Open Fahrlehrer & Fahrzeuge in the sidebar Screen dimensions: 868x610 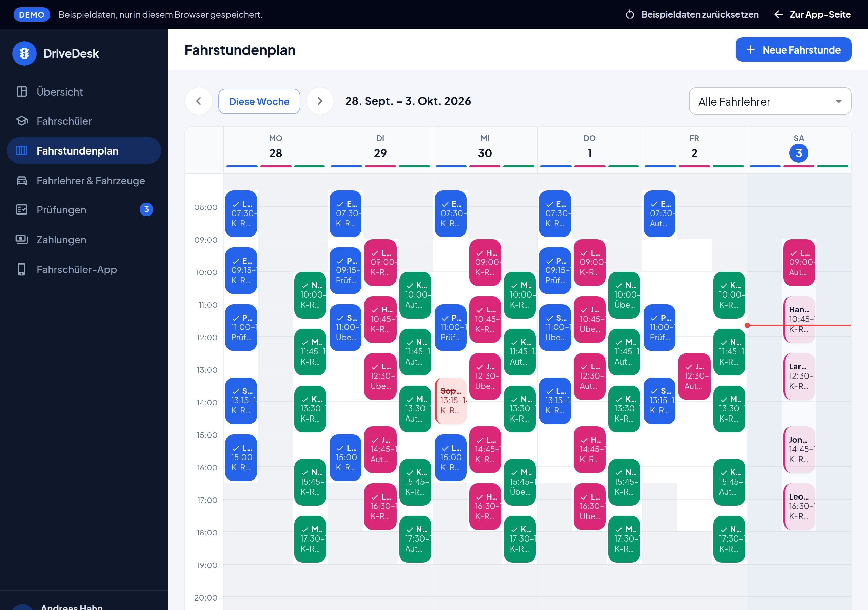(x=84, y=181)
